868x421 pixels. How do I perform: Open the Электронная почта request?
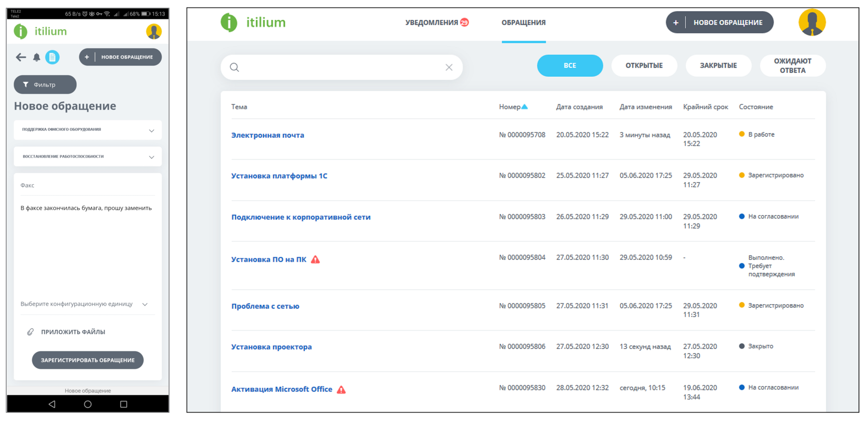[268, 135]
